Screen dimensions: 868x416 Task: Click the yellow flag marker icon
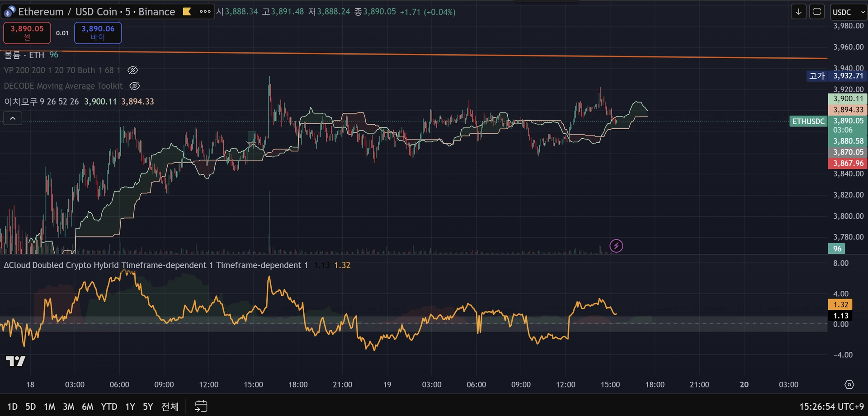[x=187, y=12]
